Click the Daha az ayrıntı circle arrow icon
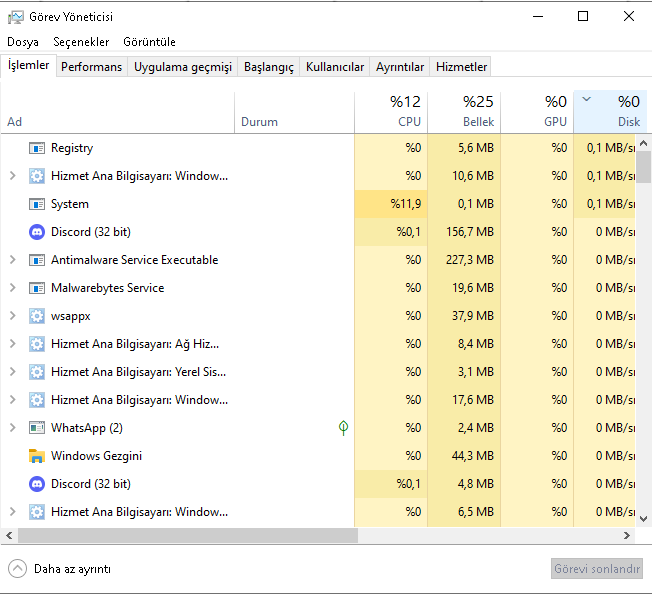 17,569
